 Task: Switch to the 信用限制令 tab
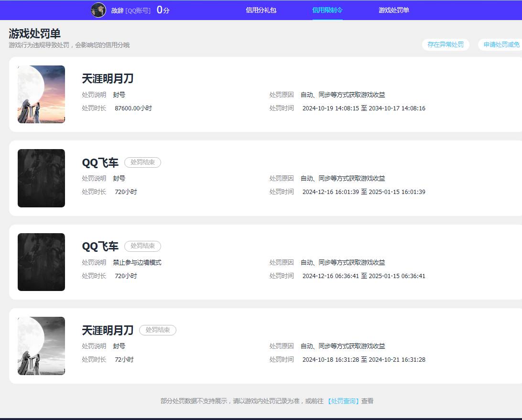(327, 10)
